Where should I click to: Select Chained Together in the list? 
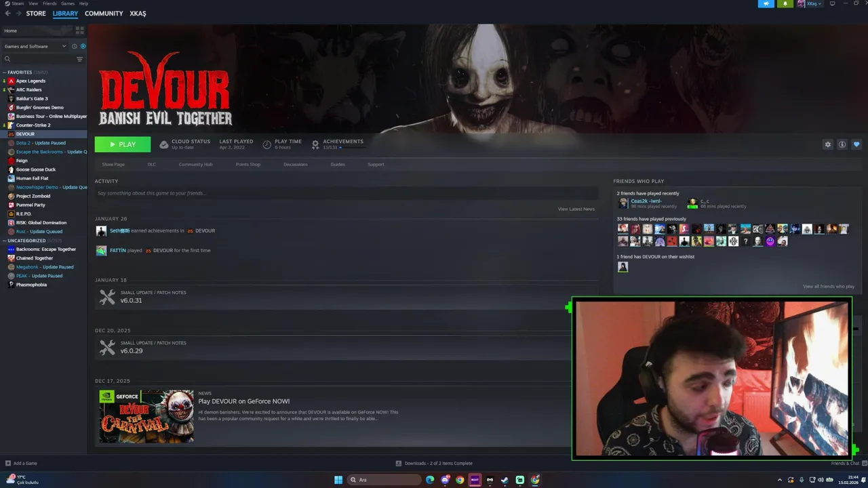point(35,258)
